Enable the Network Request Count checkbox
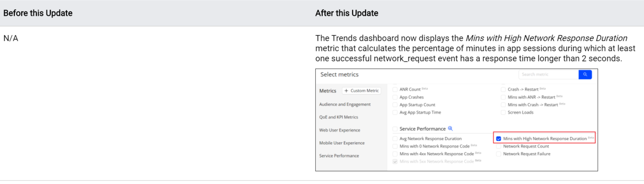Viewport: 644px width, 184px height. pos(498,146)
